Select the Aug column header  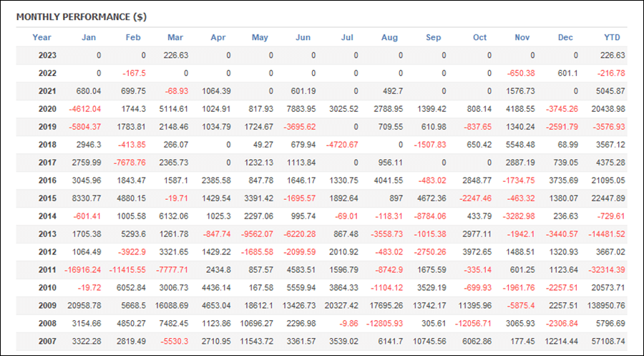[x=389, y=37]
